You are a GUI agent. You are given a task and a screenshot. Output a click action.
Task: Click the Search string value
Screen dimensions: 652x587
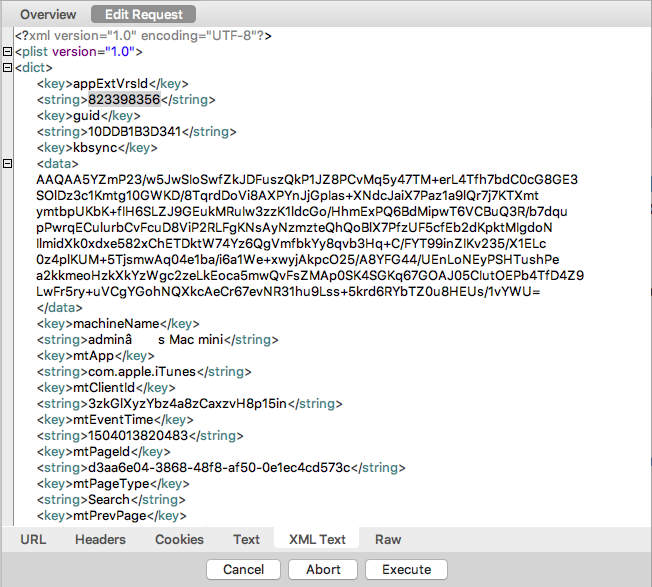pos(109,500)
